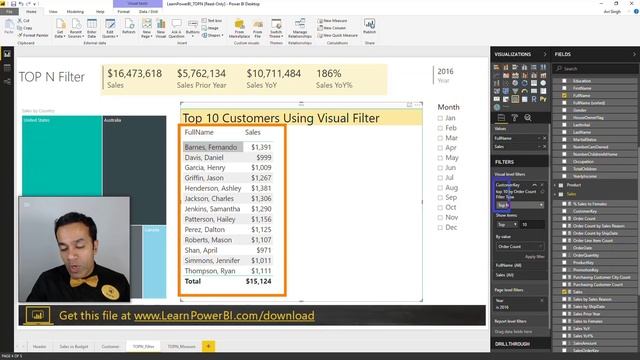Click the Buttons insert icon
This screenshot has height=360, width=640.
pos(193,28)
